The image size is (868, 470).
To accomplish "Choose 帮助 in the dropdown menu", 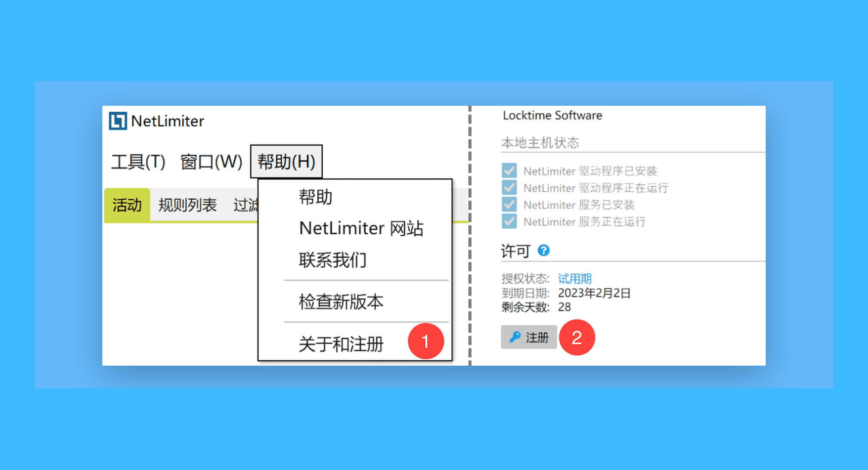I will pyautogui.click(x=315, y=197).
